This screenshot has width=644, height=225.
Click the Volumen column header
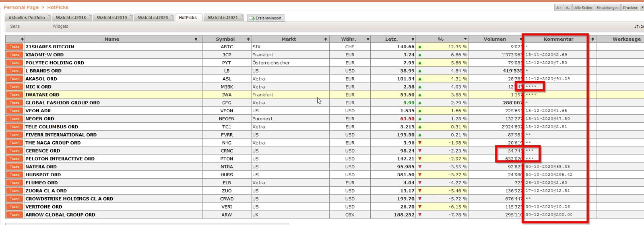pos(495,39)
